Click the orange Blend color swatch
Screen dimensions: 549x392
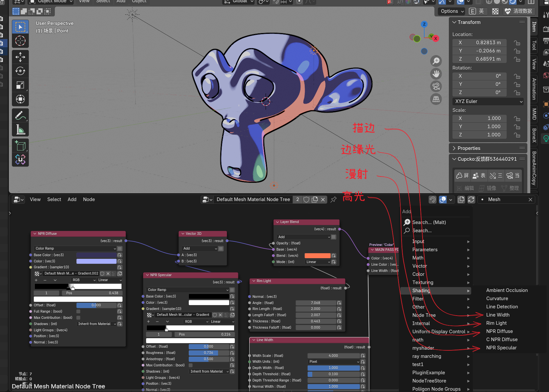coord(318,256)
